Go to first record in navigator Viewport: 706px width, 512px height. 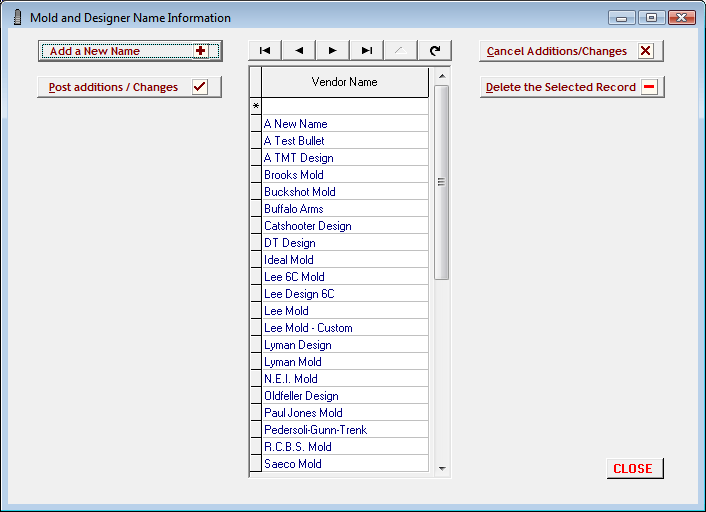click(x=265, y=50)
